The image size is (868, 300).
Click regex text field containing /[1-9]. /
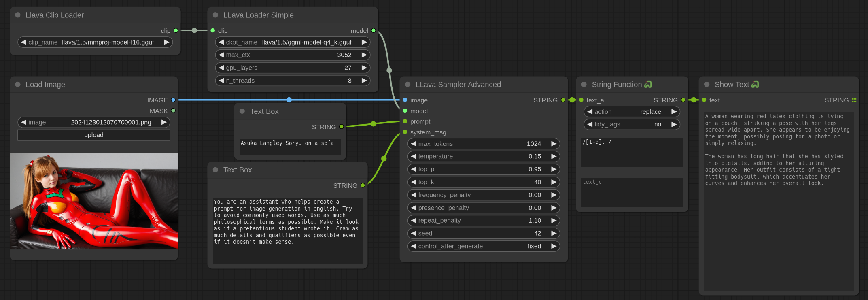[x=632, y=152]
